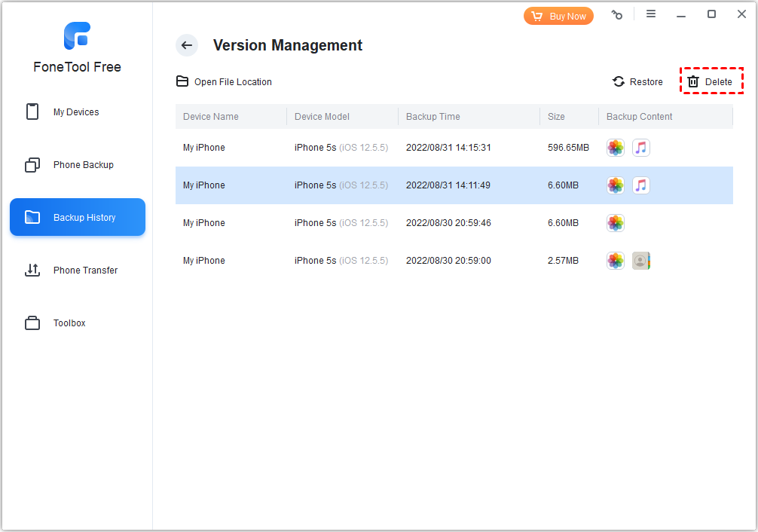This screenshot has height=532, width=758.
Task: Go to Phone Backup in the sidebar
Action: coord(83,165)
